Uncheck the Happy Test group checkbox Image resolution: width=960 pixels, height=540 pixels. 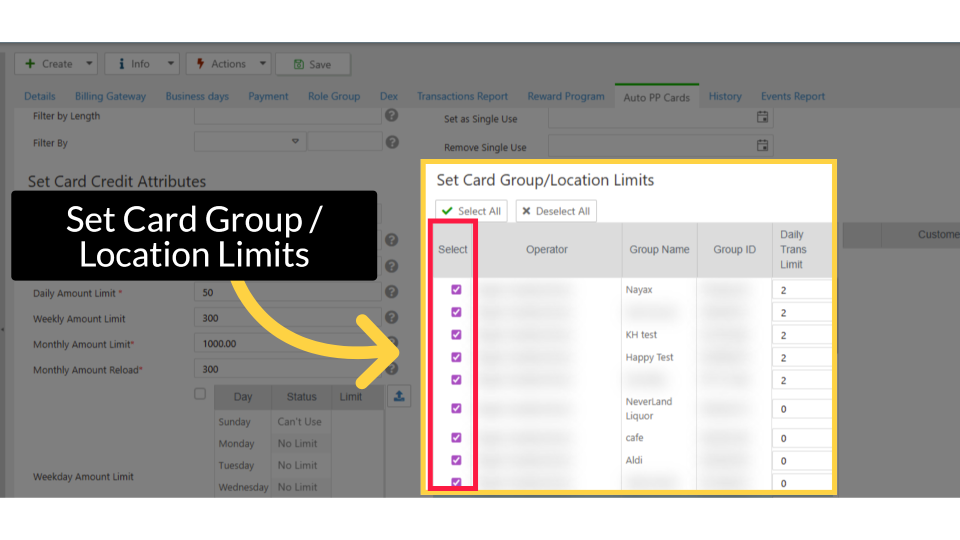tap(457, 357)
